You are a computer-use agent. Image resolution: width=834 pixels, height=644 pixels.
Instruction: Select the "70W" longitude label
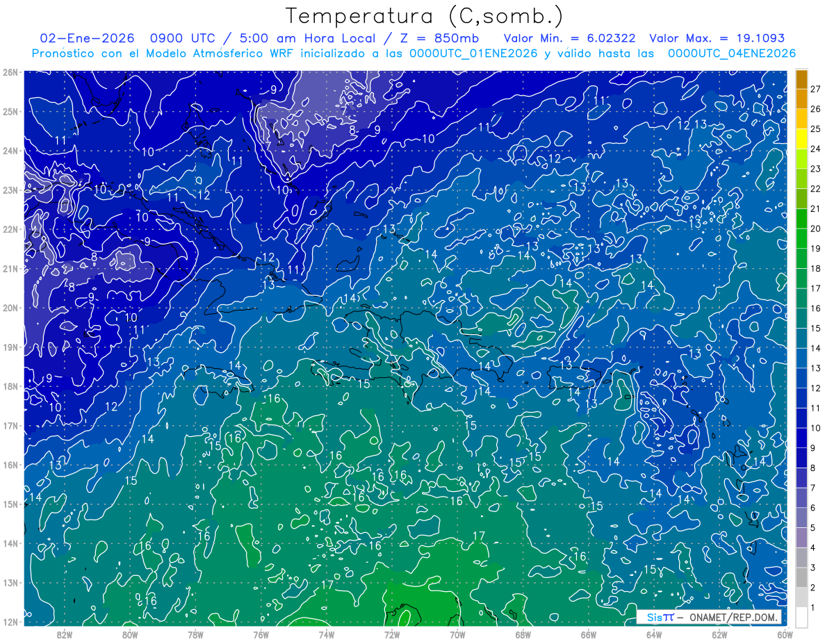point(457,634)
